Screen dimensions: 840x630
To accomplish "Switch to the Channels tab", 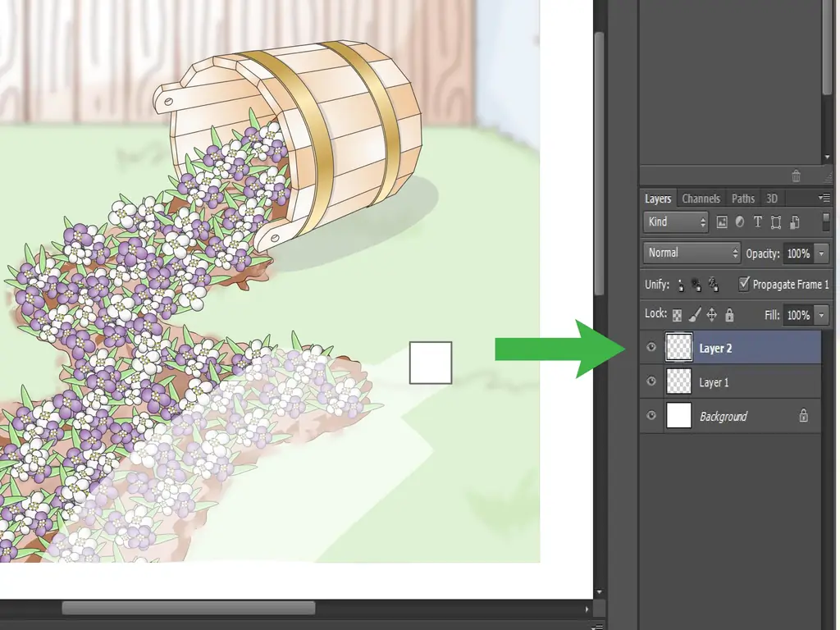I will 701,199.
